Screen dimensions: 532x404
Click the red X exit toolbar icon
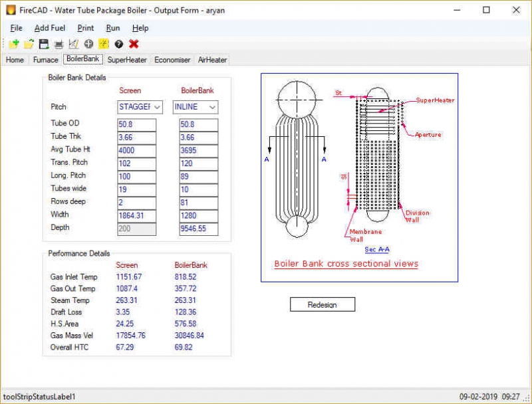point(133,44)
